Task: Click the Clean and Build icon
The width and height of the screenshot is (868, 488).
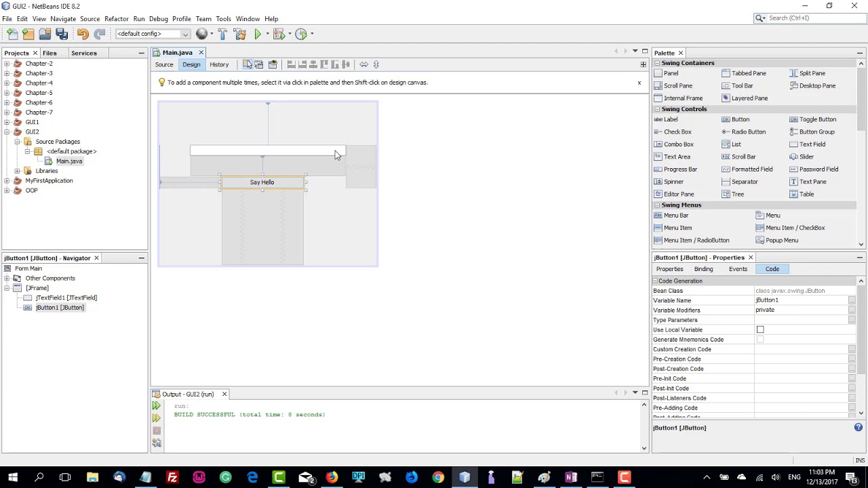Action: (239, 34)
